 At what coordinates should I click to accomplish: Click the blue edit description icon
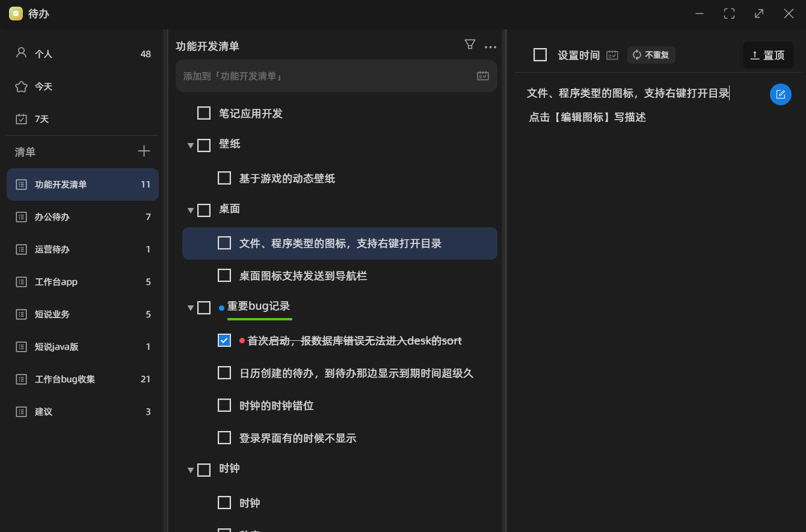pos(780,94)
